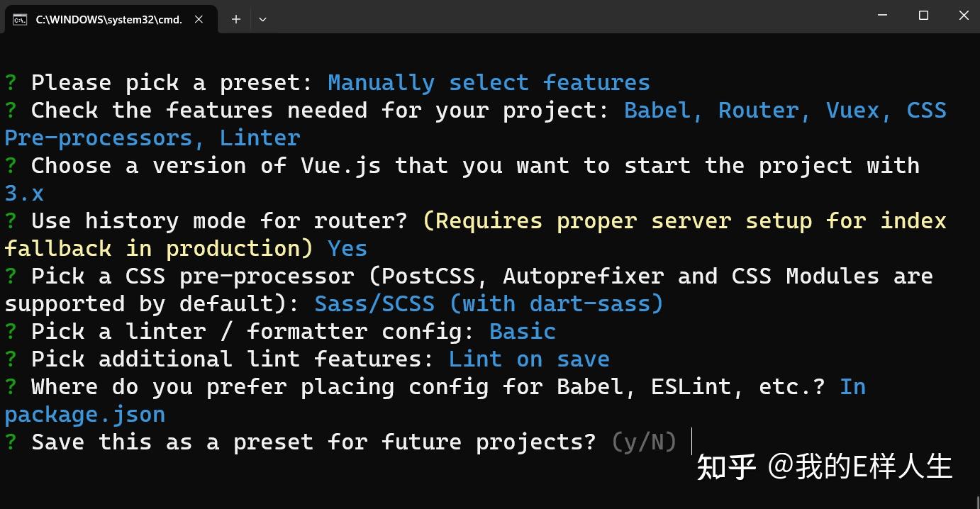Click the "package.json" answer text

(x=85, y=414)
